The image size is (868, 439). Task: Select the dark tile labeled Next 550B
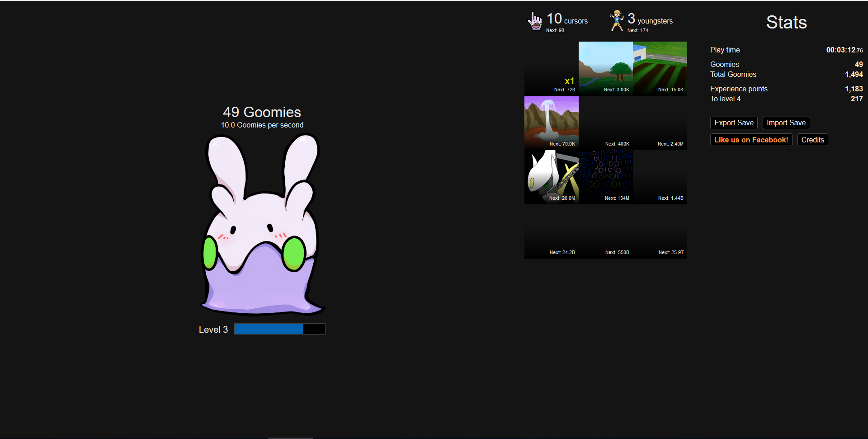click(x=606, y=231)
